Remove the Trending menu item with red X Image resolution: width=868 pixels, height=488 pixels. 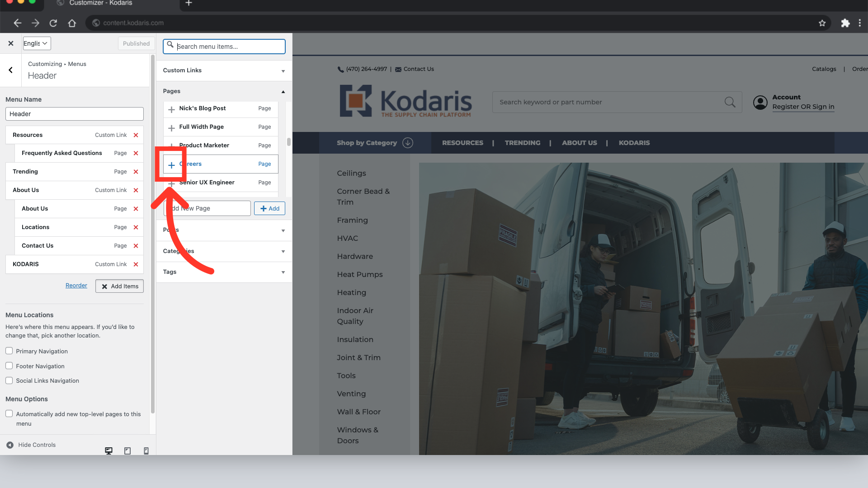click(136, 172)
